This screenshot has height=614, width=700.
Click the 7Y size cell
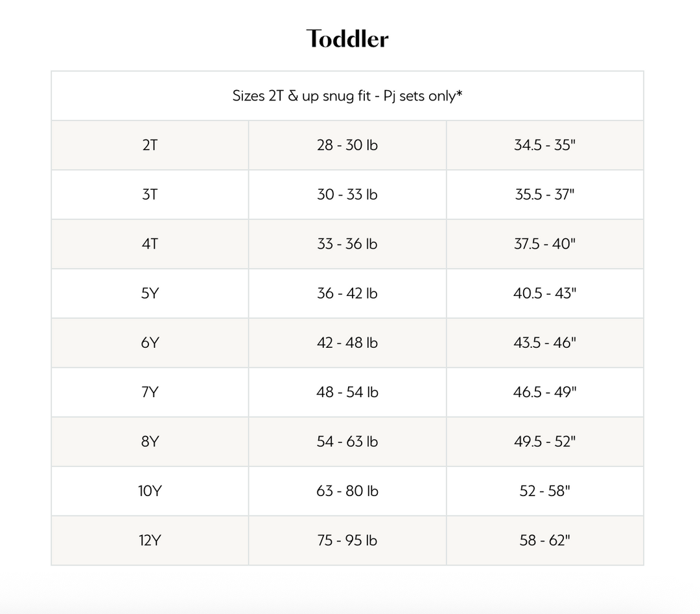point(150,392)
